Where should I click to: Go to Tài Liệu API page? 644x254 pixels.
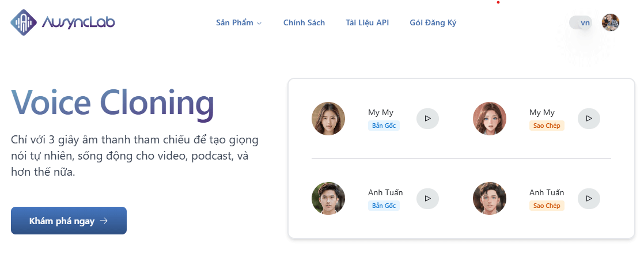coord(368,23)
